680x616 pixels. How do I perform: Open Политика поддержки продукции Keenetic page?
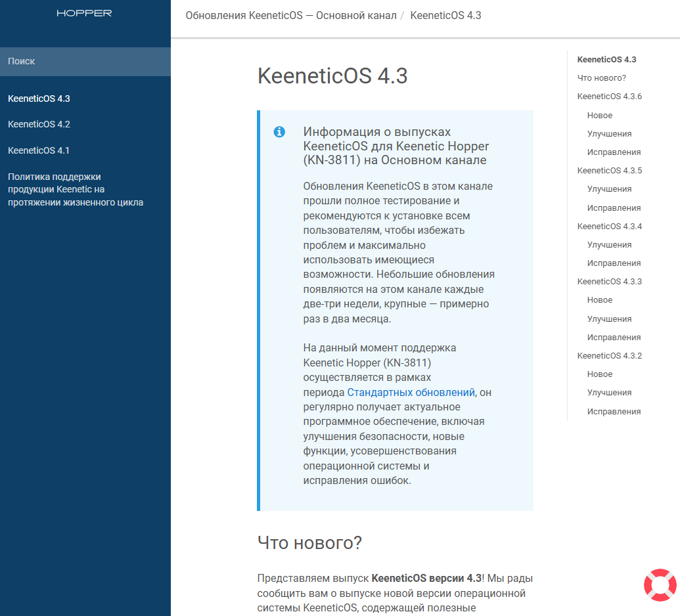(x=75, y=189)
